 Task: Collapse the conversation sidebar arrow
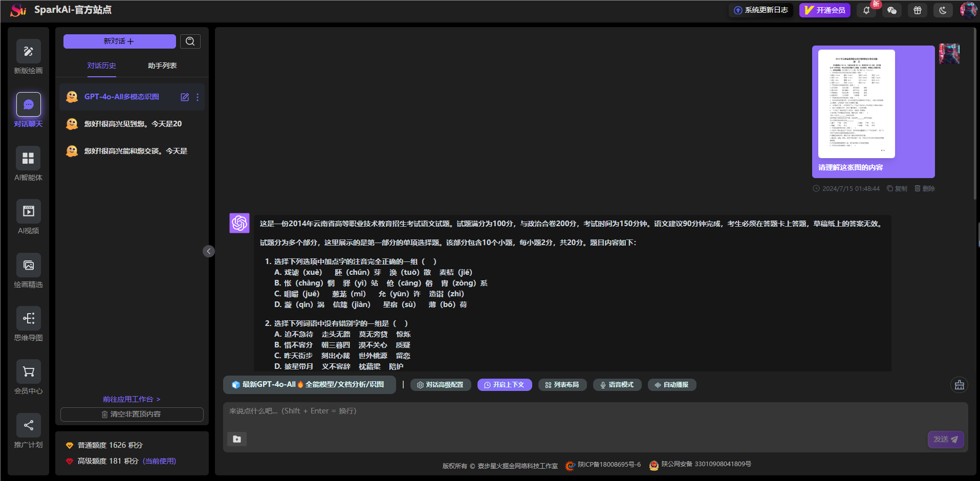click(x=209, y=251)
